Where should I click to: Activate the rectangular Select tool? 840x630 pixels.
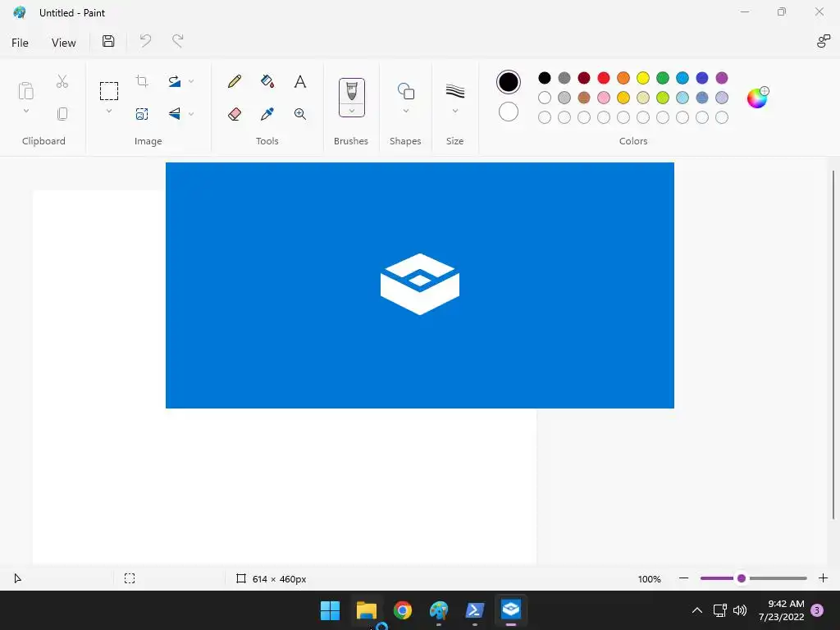click(109, 91)
